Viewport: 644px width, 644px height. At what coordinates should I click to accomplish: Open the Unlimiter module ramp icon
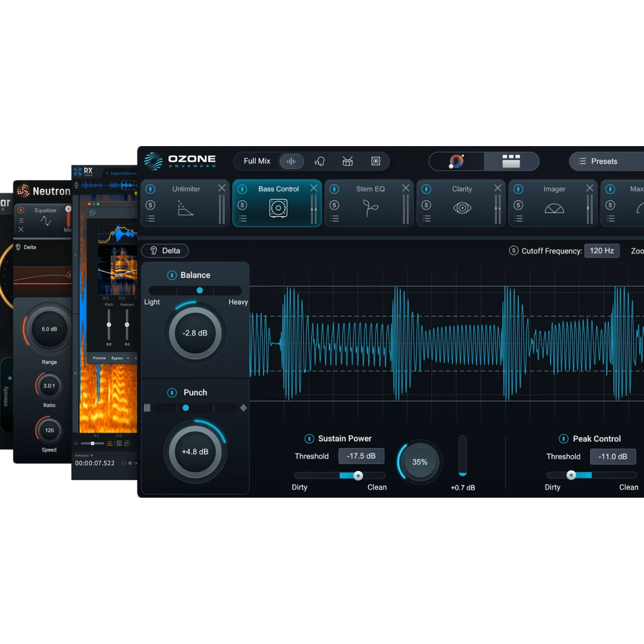click(x=185, y=208)
